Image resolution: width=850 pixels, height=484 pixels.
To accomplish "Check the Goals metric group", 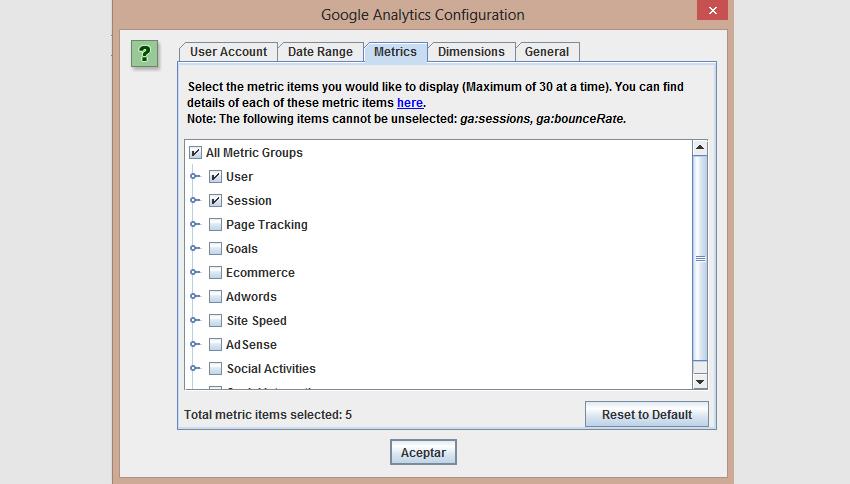I will pyautogui.click(x=215, y=248).
